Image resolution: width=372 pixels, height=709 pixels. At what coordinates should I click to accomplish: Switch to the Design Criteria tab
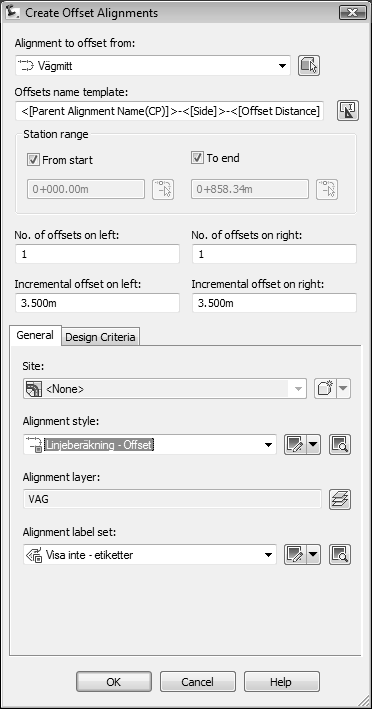100,337
